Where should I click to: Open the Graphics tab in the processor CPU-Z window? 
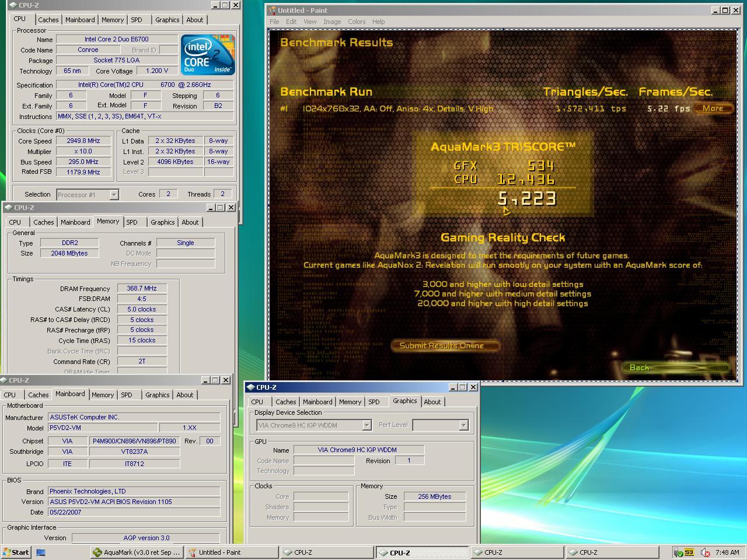(167, 20)
